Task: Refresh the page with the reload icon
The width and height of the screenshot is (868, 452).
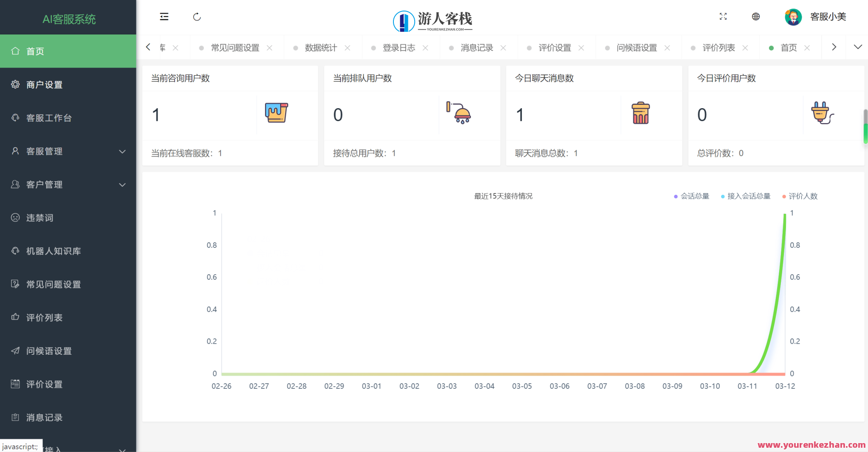Action: [197, 17]
